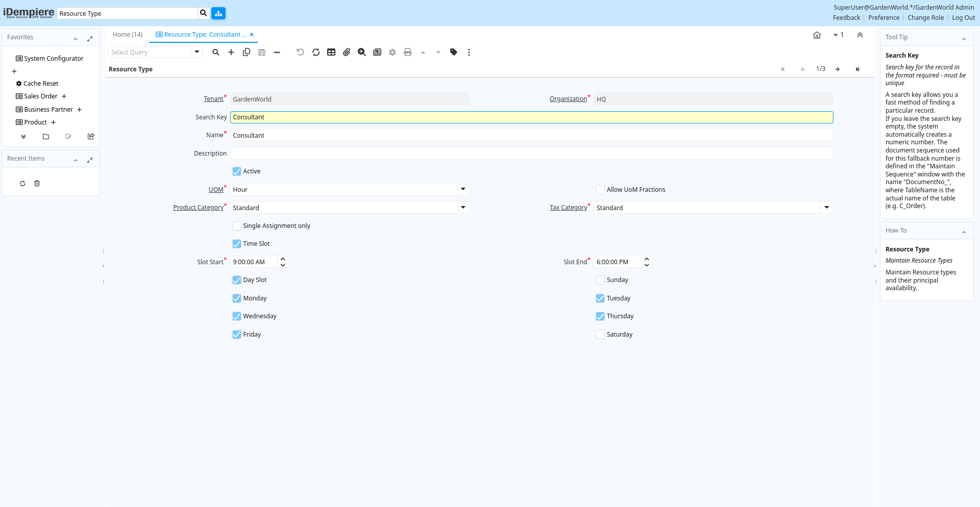Switch to the Home (14) tab

128,35
